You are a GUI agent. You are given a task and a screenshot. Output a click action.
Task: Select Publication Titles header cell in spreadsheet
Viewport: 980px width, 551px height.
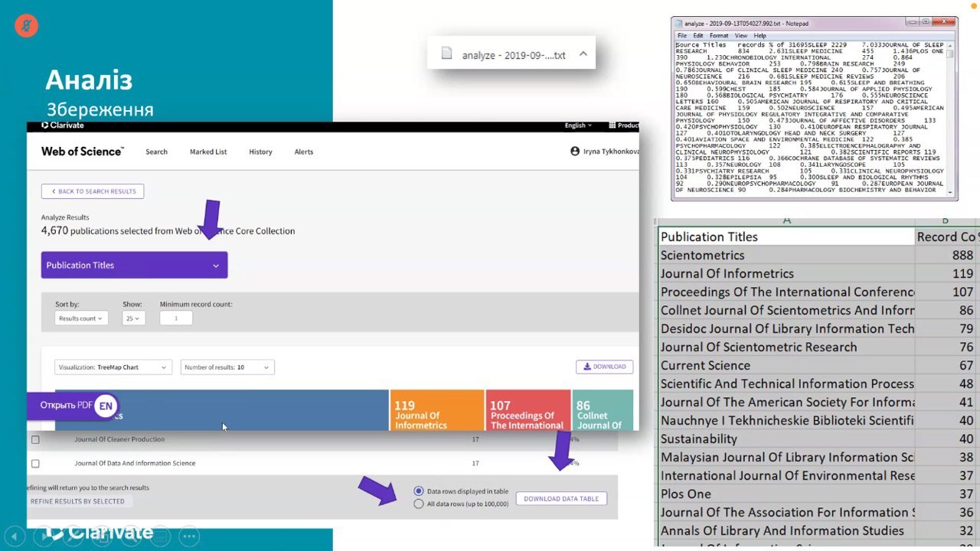[x=787, y=237]
